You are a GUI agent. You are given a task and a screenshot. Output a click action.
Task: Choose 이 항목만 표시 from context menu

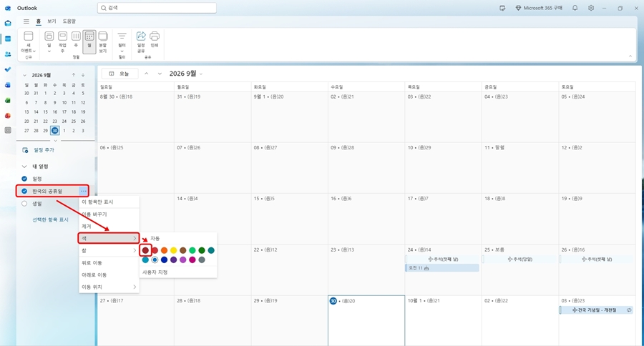109,202
